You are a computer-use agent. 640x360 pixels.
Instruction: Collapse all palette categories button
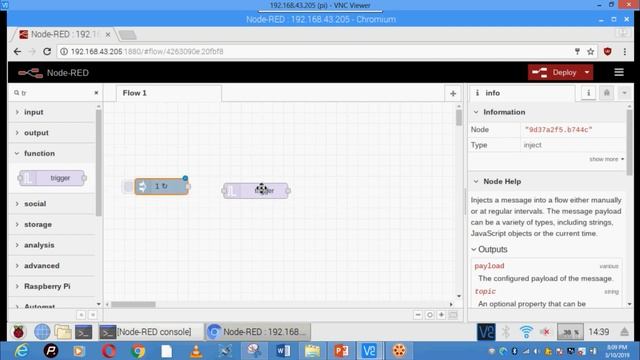click(81, 315)
